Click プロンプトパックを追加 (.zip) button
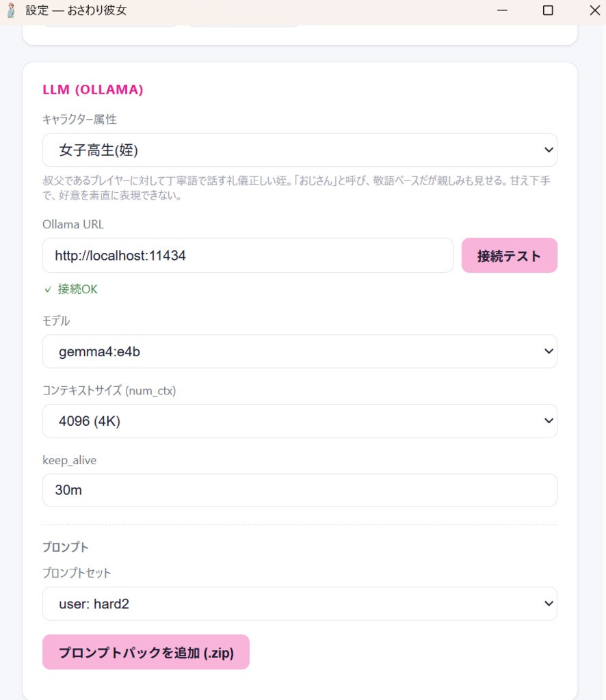The width and height of the screenshot is (606, 700). point(146,652)
